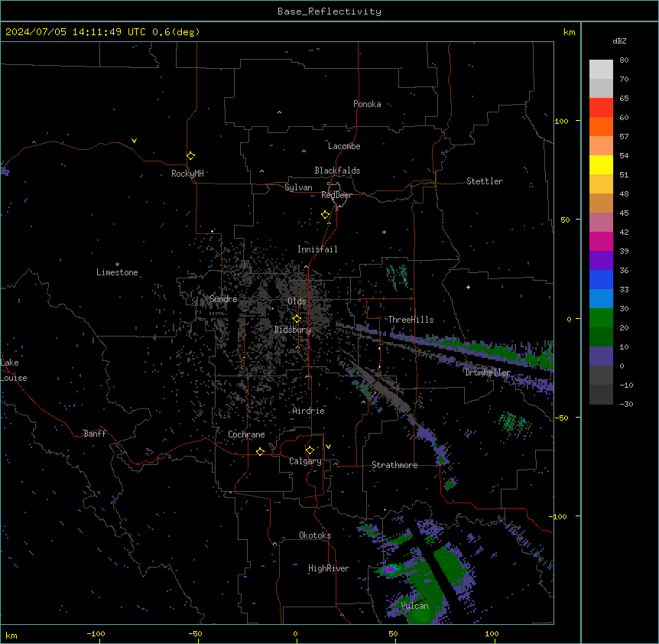This screenshot has height=644, width=659.
Task: Select the red 65-60 dBZ legend swatch
Action: pos(601,108)
